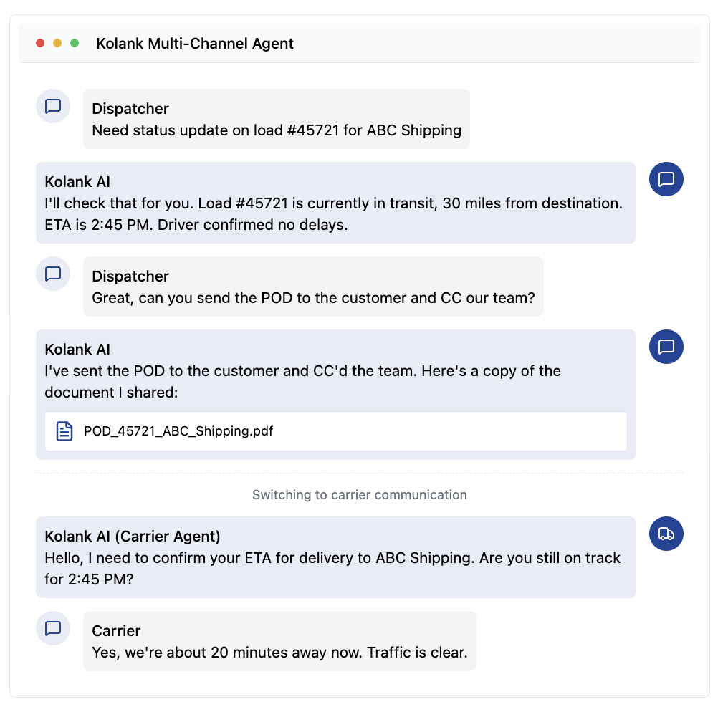
Task: Select Dispatcher's POD request message bubble
Action: click(313, 297)
